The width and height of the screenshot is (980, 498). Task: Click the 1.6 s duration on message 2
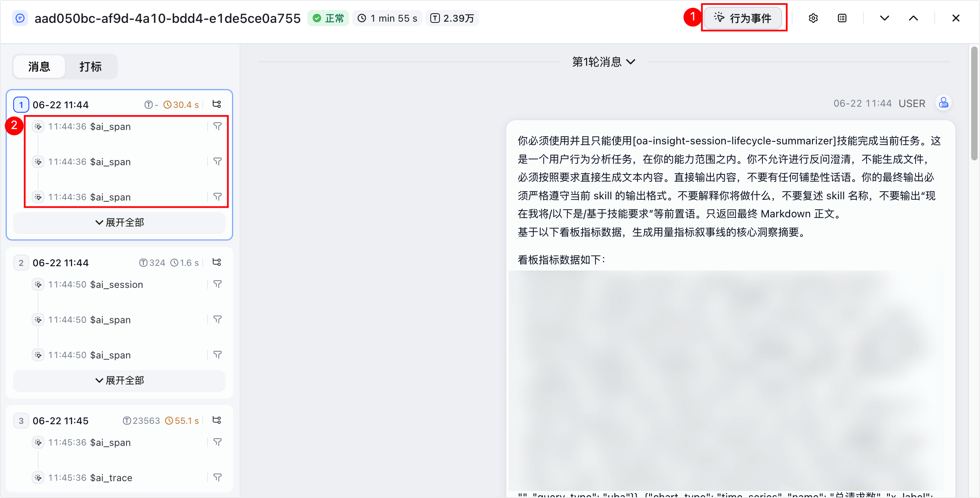[x=184, y=263]
